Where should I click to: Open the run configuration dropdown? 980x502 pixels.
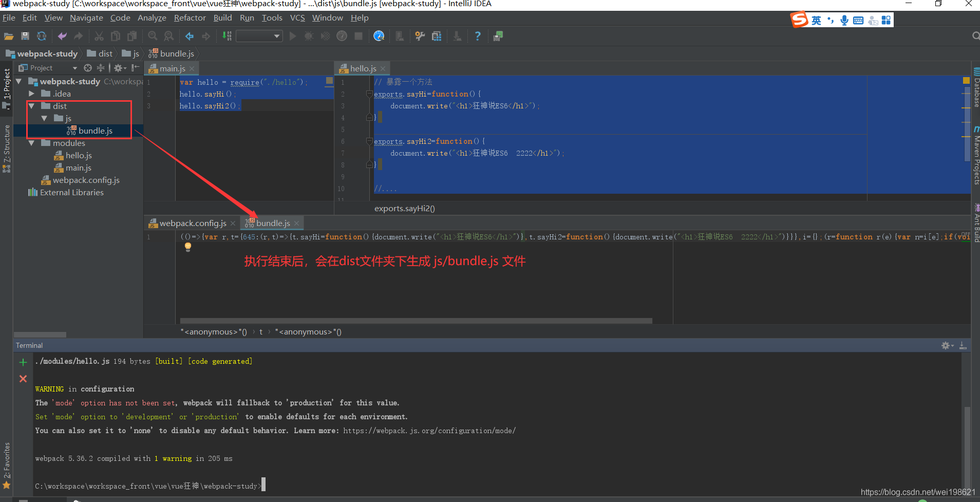click(259, 36)
